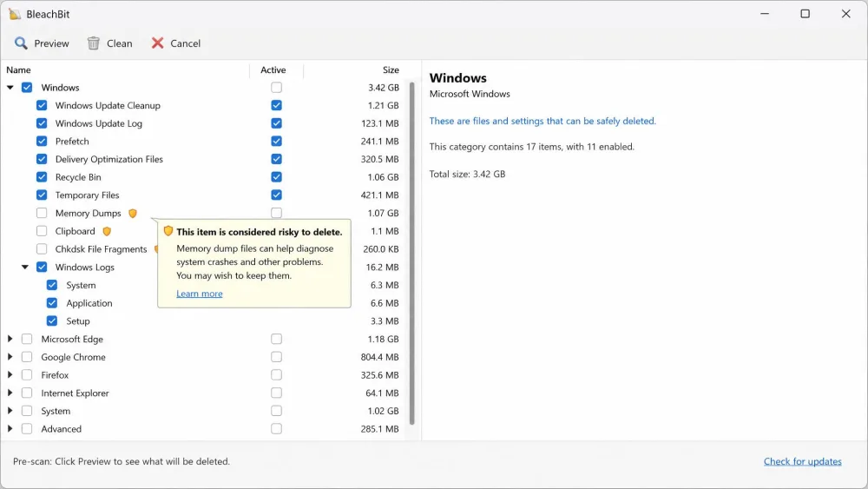
Task: Sort list by Active column header
Action: click(273, 69)
